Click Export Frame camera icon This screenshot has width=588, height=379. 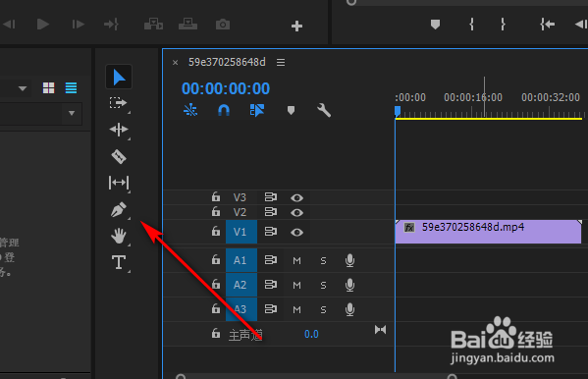(x=223, y=25)
